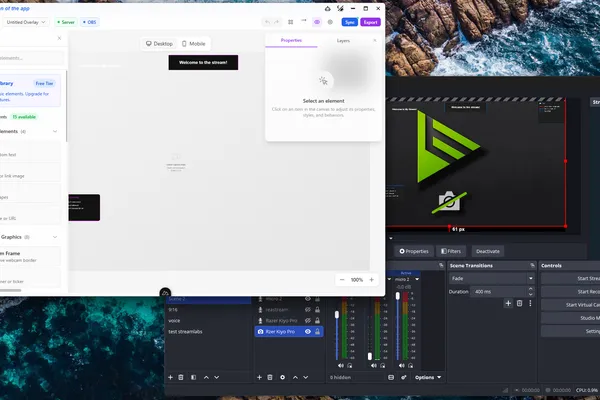
Task: Open Filters in the OBS source toolbar
Action: pos(451,251)
